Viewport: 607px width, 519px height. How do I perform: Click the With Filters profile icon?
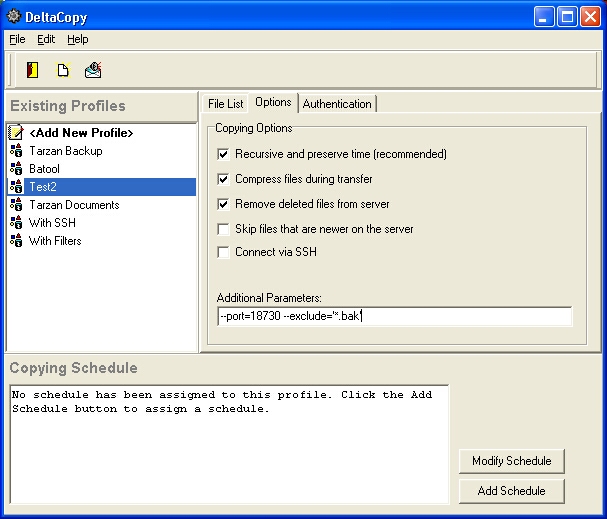tap(16, 240)
